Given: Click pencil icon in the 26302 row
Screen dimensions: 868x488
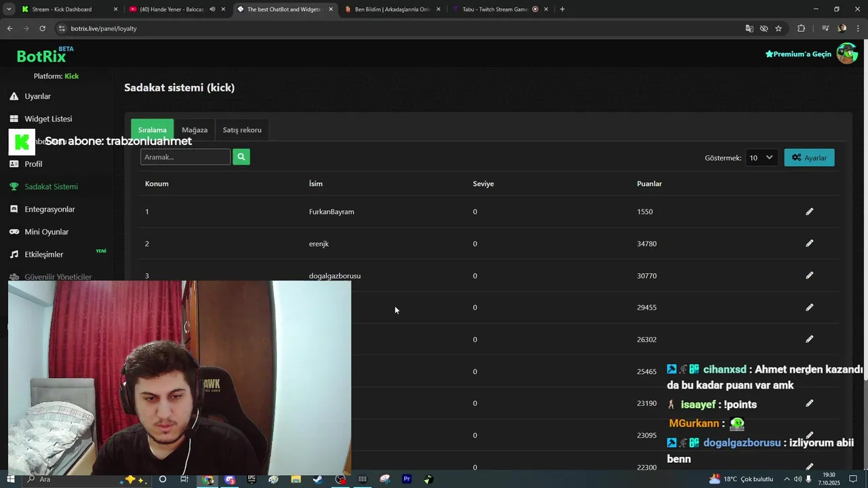Looking at the screenshot, I should [809, 339].
